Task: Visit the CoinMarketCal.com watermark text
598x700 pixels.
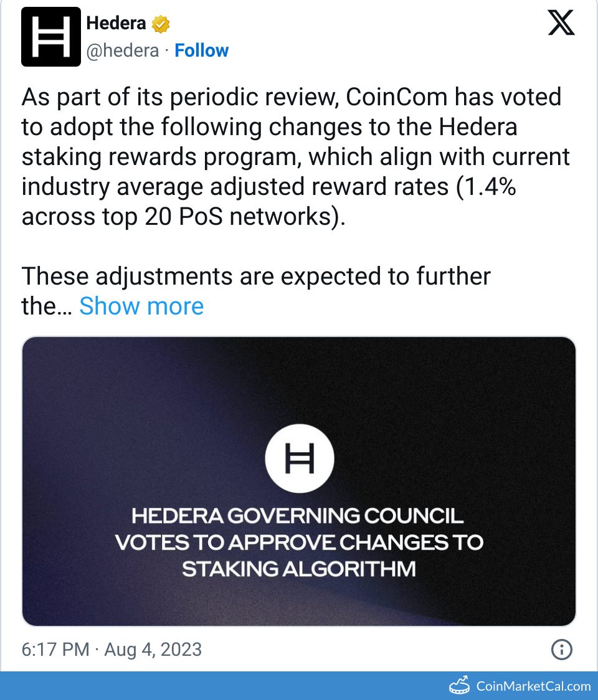Action: point(533,686)
